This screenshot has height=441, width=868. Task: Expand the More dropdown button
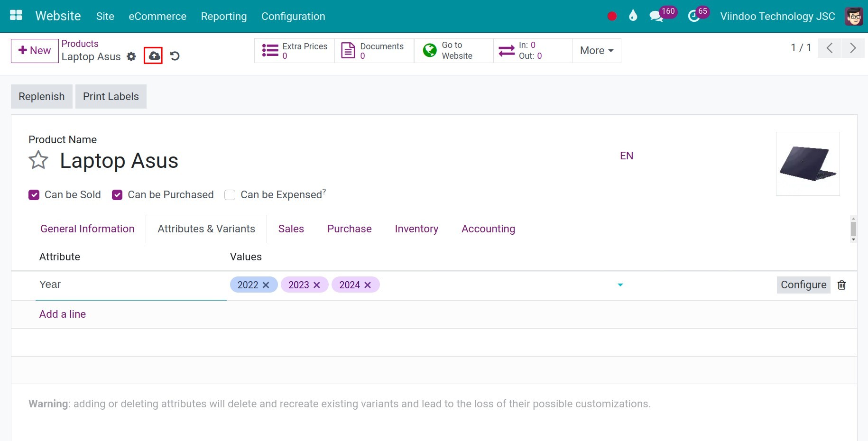tap(596, 51)
